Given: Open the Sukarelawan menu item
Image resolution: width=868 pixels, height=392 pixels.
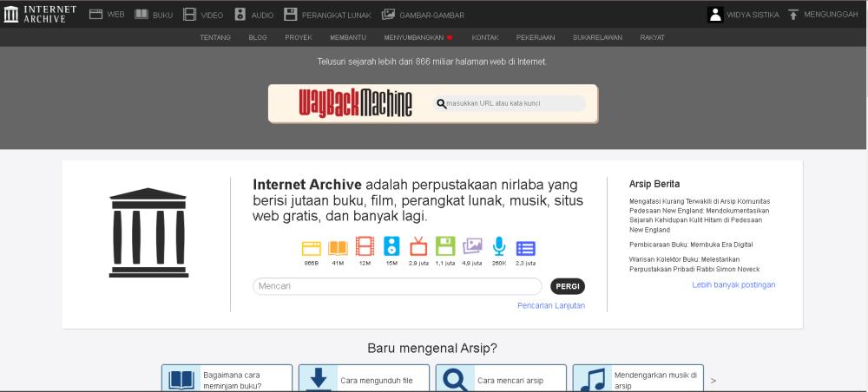Looking at the screenshot, I should pyautogui.click(x=597, y=37).
